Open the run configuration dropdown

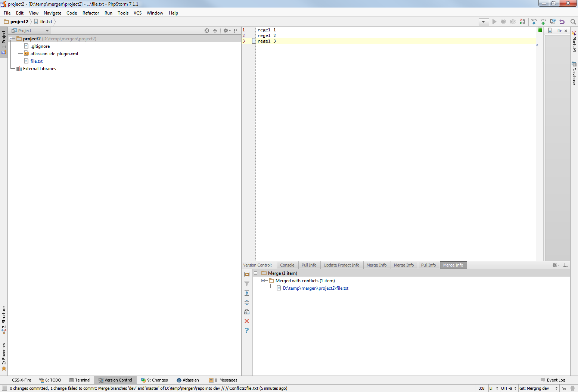pos(484,22)
